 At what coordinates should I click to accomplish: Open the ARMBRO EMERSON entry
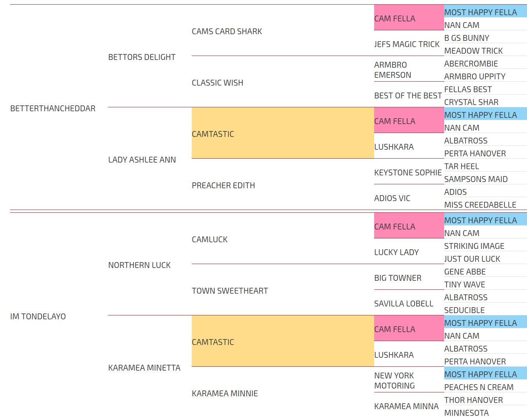[392, 70]
